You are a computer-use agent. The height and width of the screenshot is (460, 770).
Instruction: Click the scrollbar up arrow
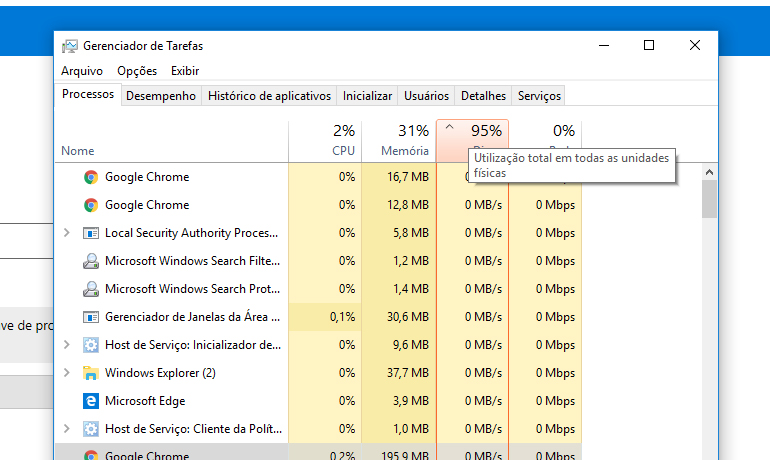(709, 172)
